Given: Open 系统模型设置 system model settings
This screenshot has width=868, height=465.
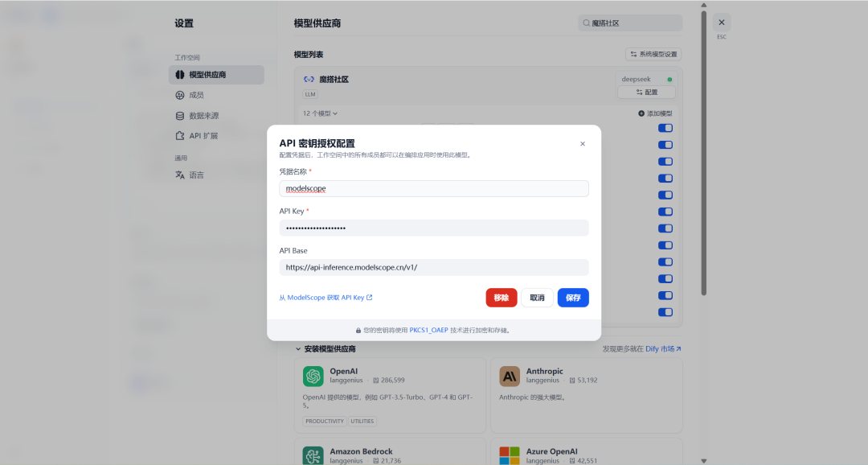Looking at the screenshot, I should pos(653,55).
